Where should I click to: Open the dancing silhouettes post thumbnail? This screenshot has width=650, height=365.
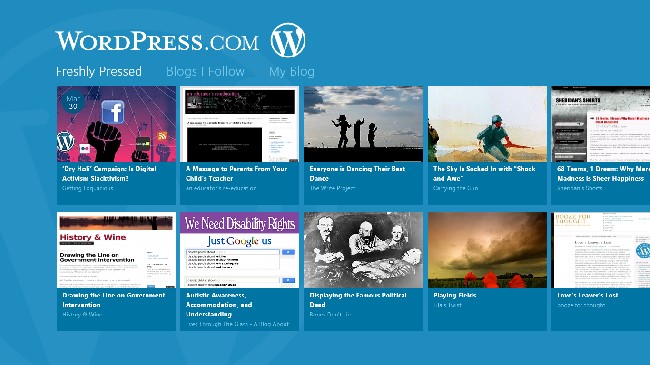pyautogui.click(x=364, y=124)
